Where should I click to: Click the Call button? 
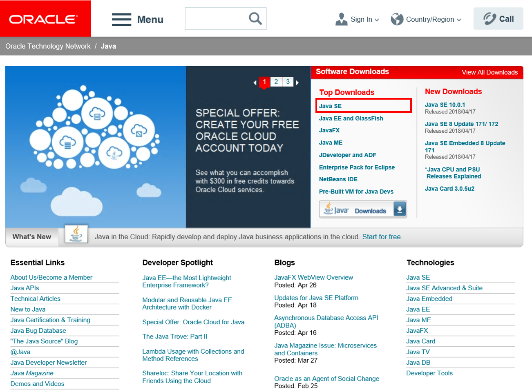coord(498,19)
